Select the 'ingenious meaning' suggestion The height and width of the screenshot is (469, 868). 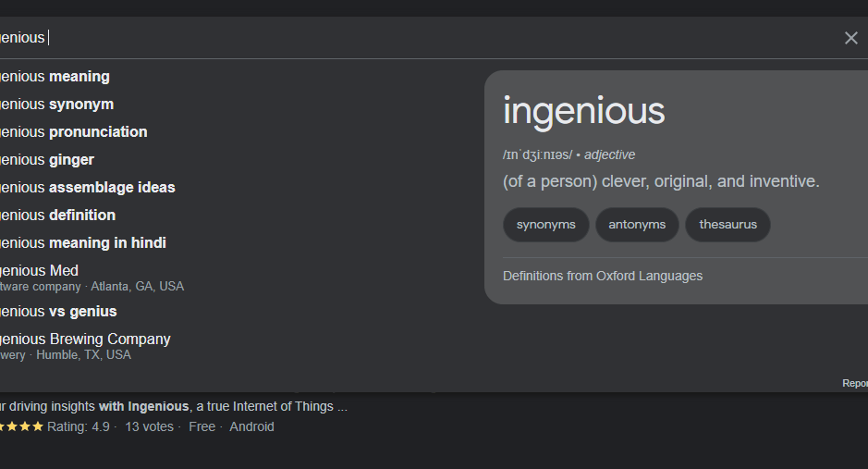[x=55, y=77]
